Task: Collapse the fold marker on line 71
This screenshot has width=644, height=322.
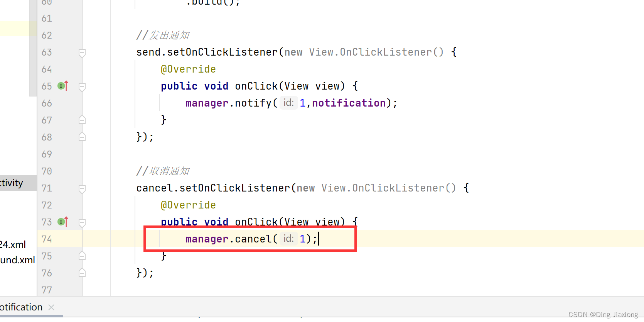Action: point(82,188)
